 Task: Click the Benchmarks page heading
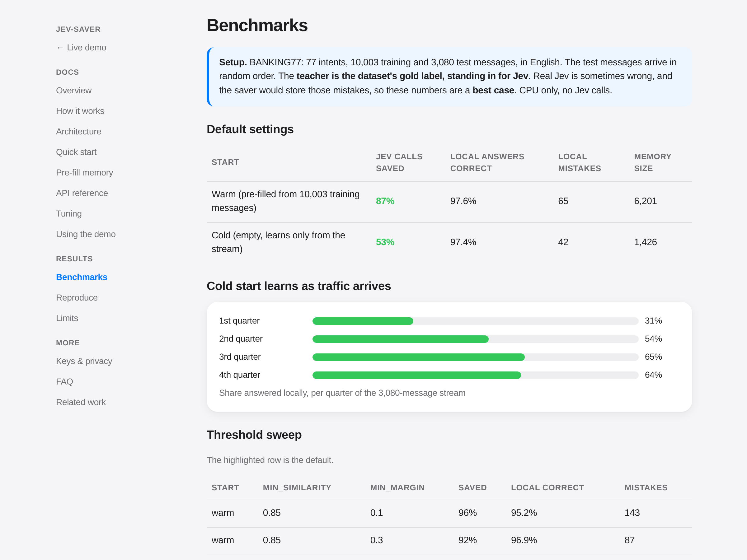[x=257, y=25]
